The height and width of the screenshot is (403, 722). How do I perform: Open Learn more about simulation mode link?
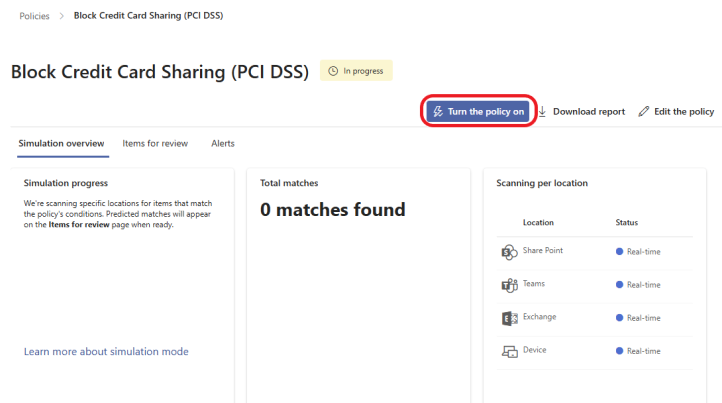pyautogui.click(x=106, y=351)
